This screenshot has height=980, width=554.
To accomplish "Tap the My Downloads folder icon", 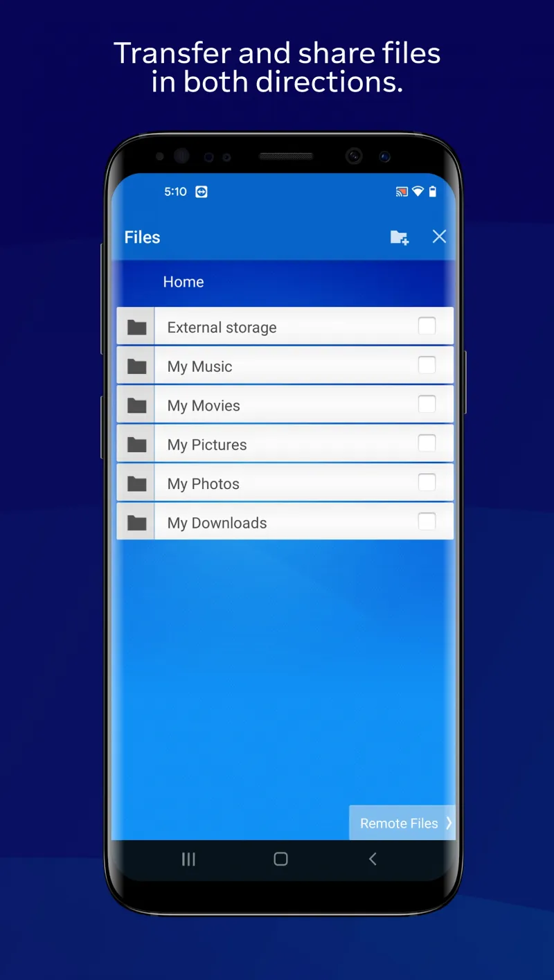I will [137, 523].
